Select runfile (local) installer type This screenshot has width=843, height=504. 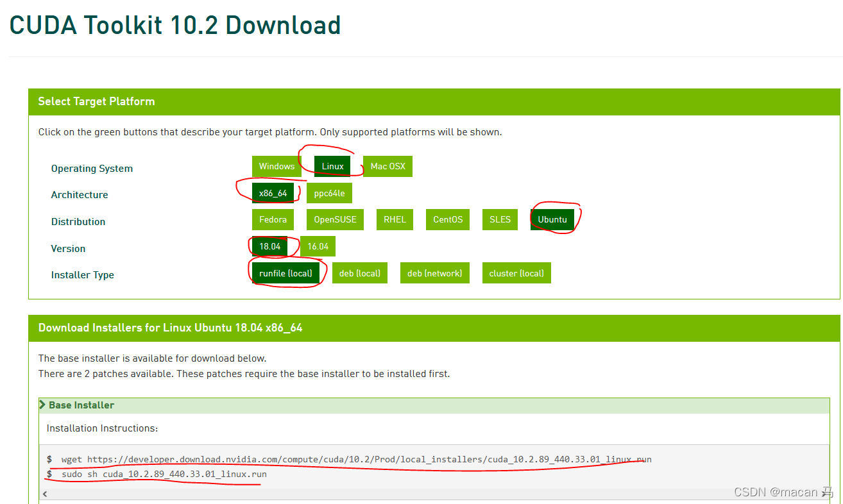[285, 273]
